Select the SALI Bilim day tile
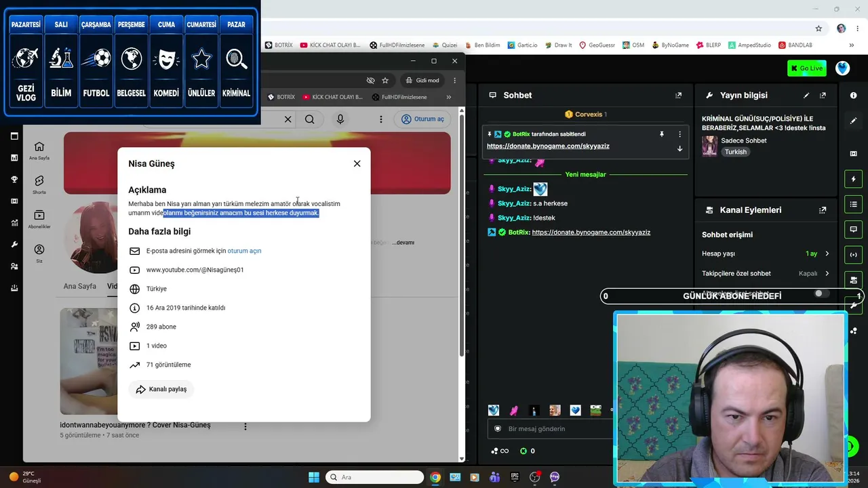Viewport: 868px width, 488px height. 61,62
